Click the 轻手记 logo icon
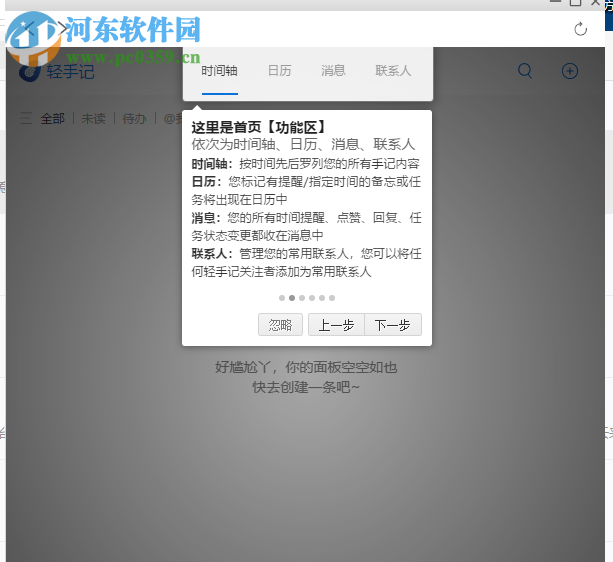Viewport: 613px width, 562px height. point(30,72)
